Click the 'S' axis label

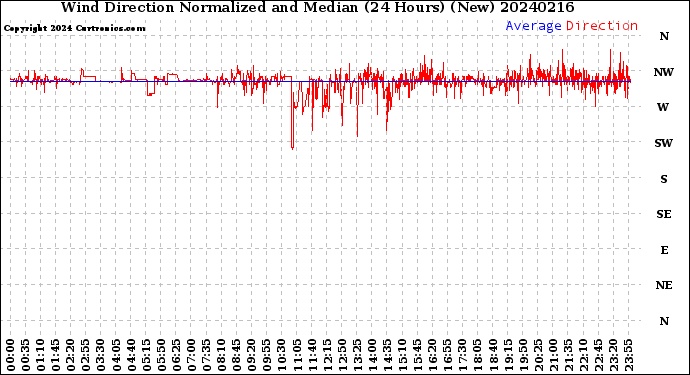664,179
